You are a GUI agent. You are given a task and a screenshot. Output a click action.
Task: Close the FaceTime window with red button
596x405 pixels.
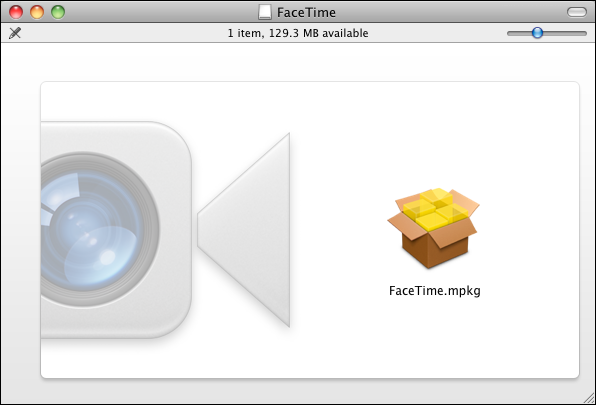click(x=16, y=12)
